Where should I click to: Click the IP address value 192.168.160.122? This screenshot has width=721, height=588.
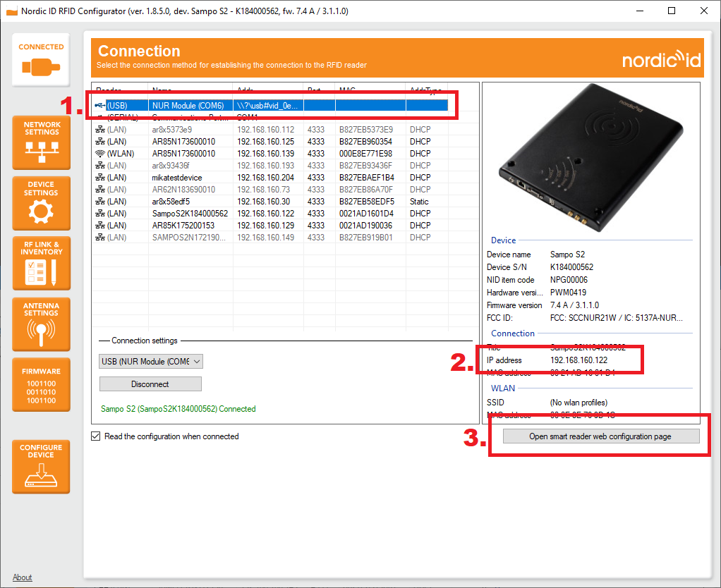(x=579, y=360)
